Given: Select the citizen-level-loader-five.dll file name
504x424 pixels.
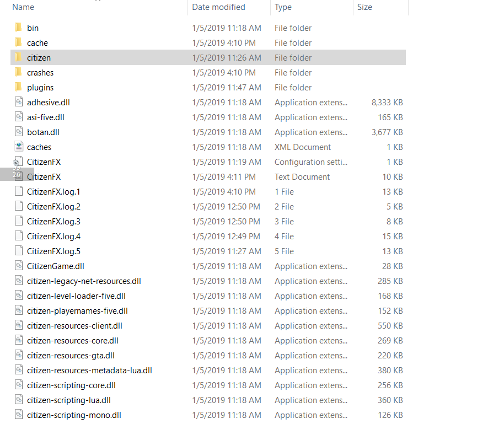Looking at the screenshot, I should (x=76, y=296).
